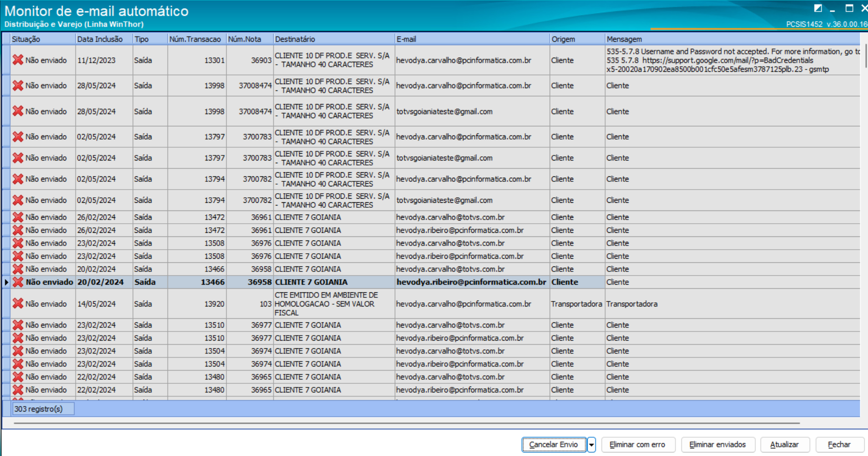Sort by the Destinatário column header
The width and height of the screenshot is (868, 456).
334,39
